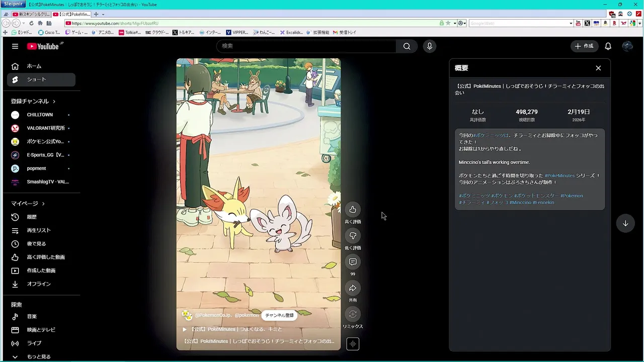
Task: Open popment channel
Action: click(x=41, y=168)
